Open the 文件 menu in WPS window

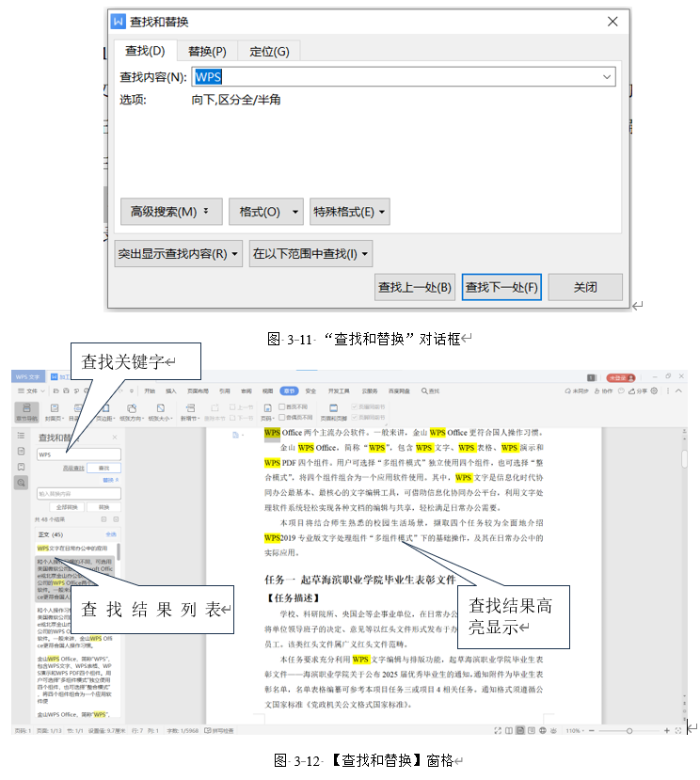[x=31, y=391]
